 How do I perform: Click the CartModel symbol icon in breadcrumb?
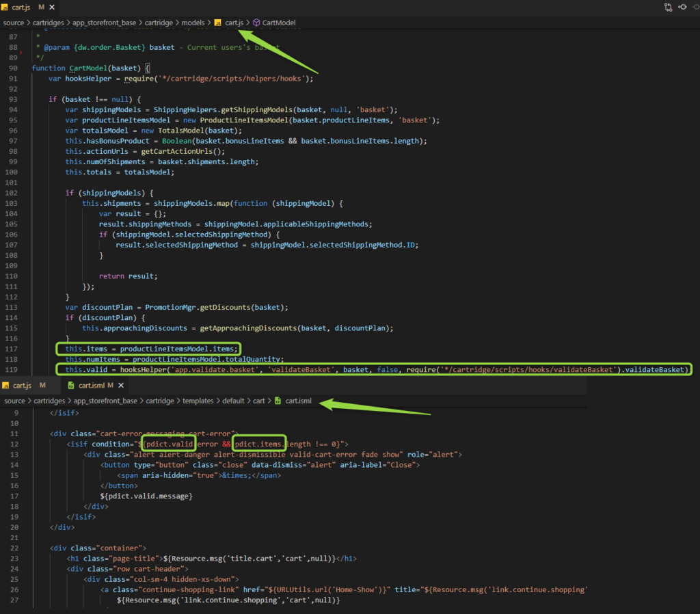256,23
